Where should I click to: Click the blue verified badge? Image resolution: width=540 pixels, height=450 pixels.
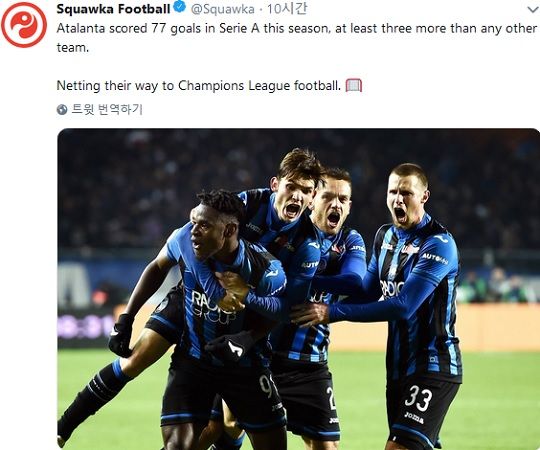click(179, 7)
